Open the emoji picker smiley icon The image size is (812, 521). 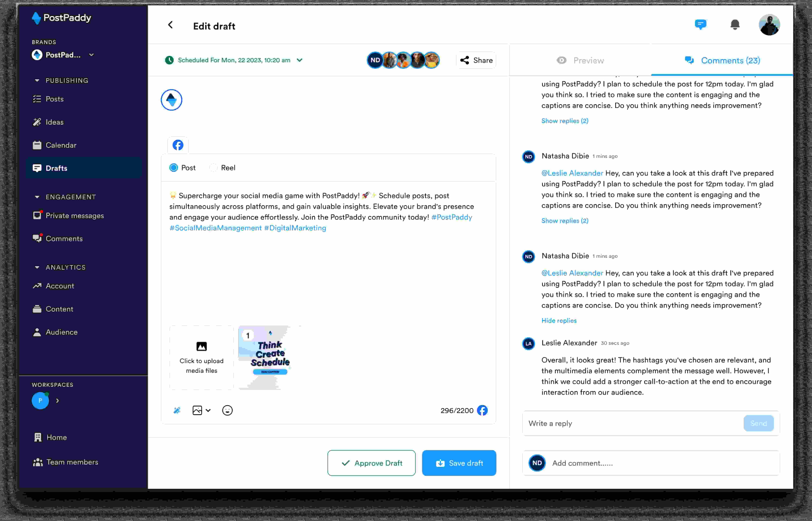tap(227, 410)
